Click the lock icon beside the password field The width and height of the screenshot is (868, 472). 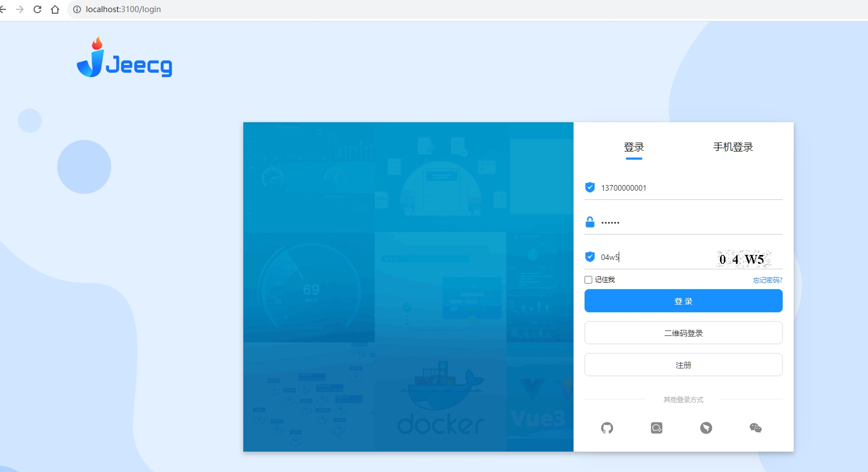(589, 222)
